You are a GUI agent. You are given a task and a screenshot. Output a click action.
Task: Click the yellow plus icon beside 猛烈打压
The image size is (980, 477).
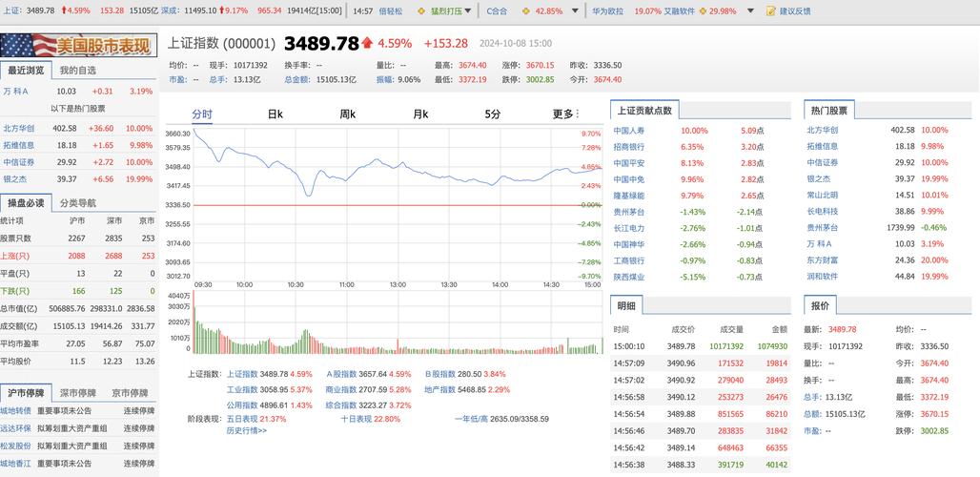(422, 11)
